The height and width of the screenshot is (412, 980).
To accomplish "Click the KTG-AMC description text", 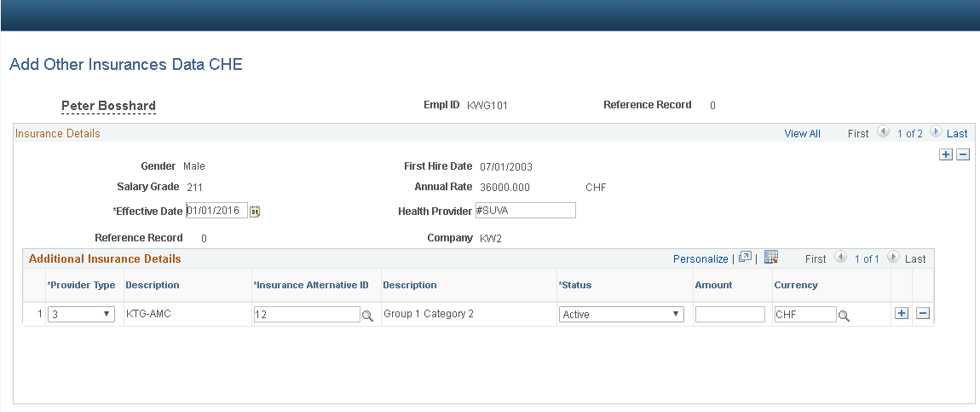I will (x=149, y=314).
